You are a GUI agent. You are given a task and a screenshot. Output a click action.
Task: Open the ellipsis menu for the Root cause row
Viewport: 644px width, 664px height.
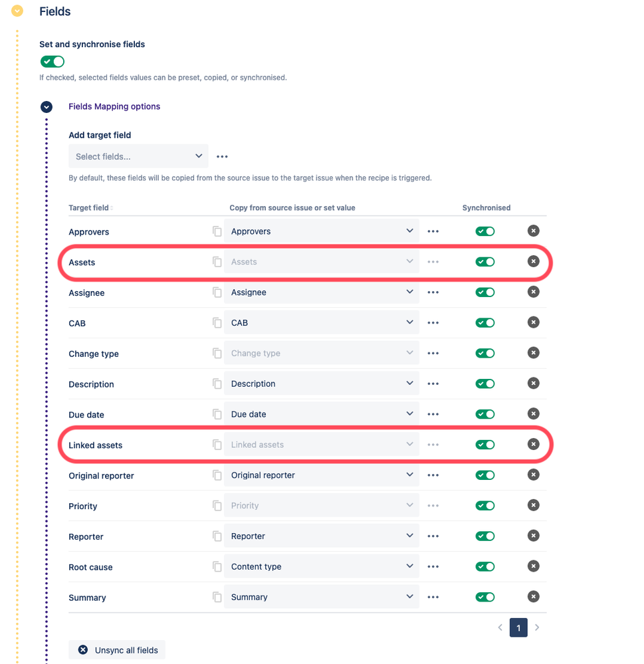pos(433,566)
